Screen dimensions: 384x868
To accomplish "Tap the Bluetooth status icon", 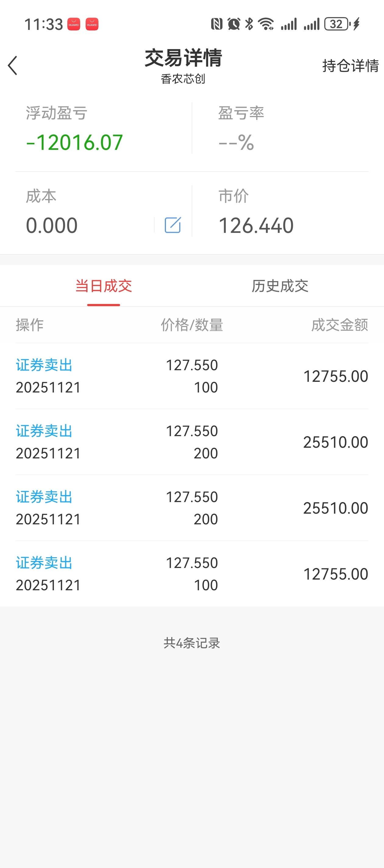I will [x=249, y=24].
